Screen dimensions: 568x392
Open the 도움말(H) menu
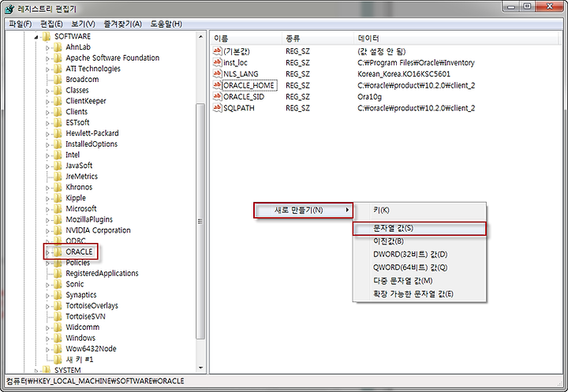coord(166,24)
